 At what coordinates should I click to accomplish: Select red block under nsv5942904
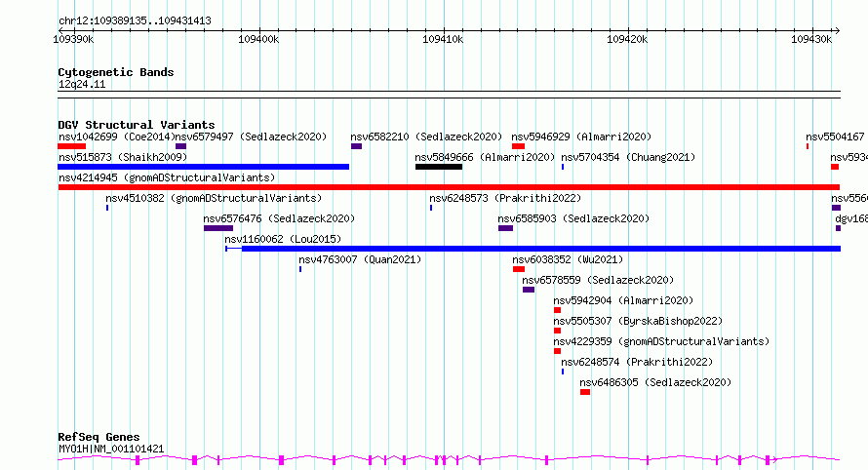point(558,310)
